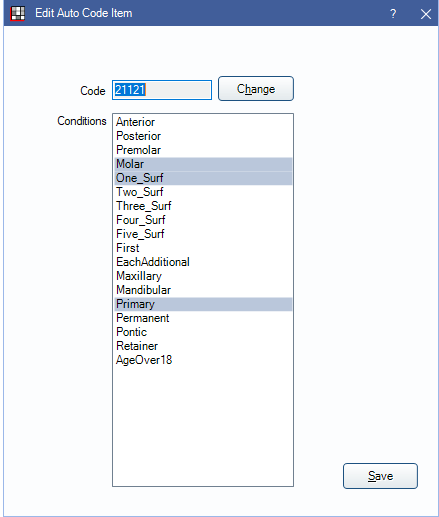Screen dimensions: 439x517
Task: Select Premolar in Conditions list
Action: (203, 150)
